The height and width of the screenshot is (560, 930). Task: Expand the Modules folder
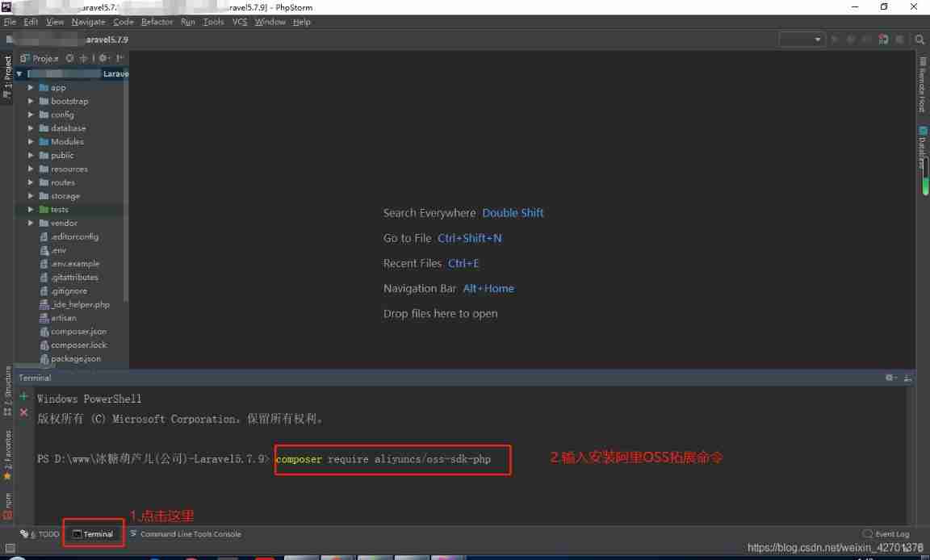31,141
